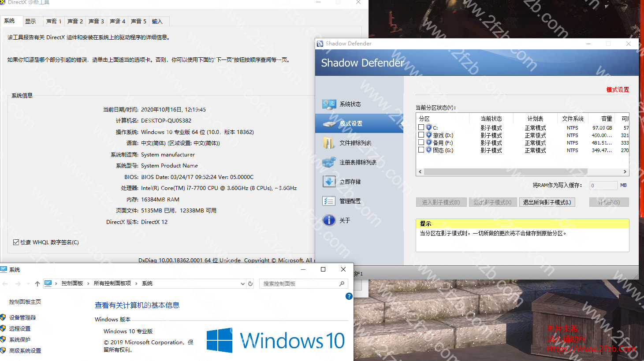Click right arrow of partition list scrollbar
Screen dimensions: 644x361
625,171
